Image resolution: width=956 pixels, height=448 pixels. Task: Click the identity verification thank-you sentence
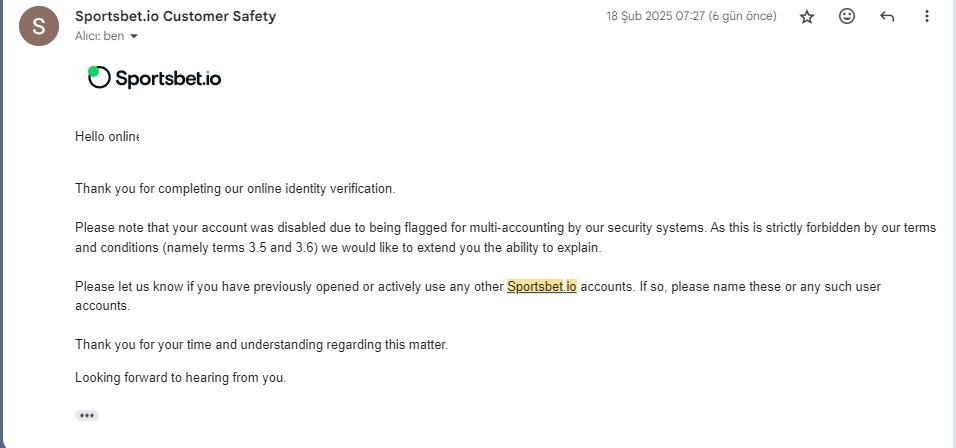click(235, 189)
